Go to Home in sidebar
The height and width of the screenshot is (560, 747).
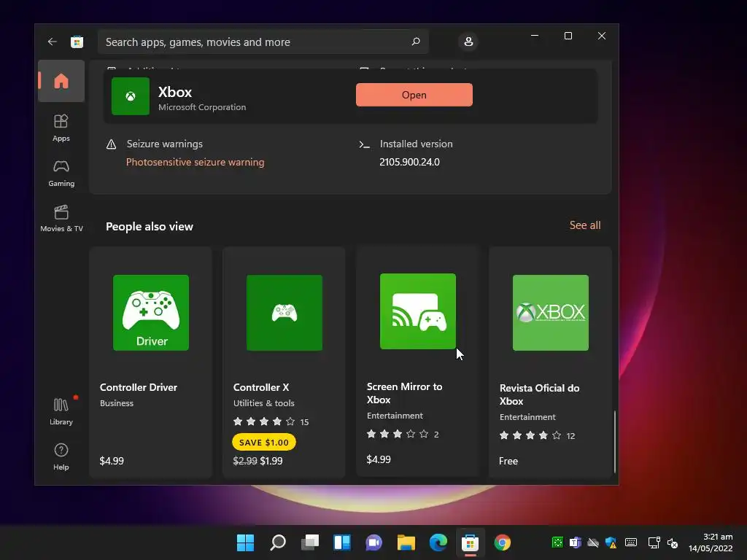click(61, 81)
